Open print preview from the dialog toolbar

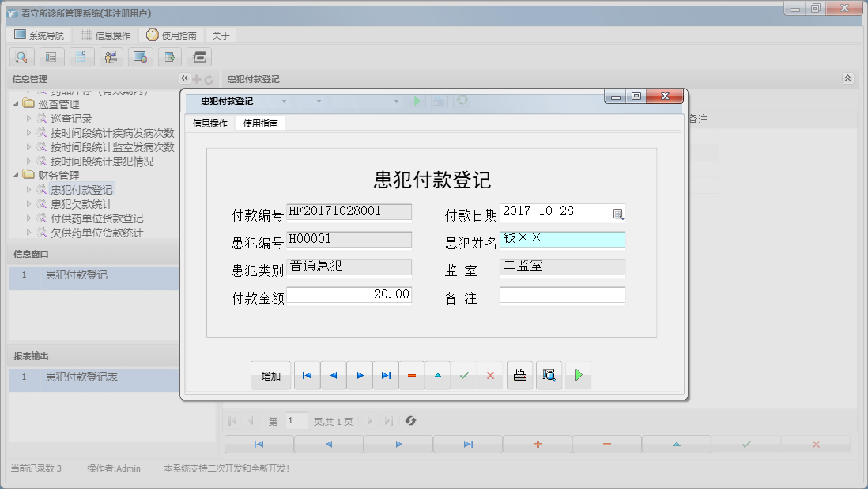pos(549,375)
